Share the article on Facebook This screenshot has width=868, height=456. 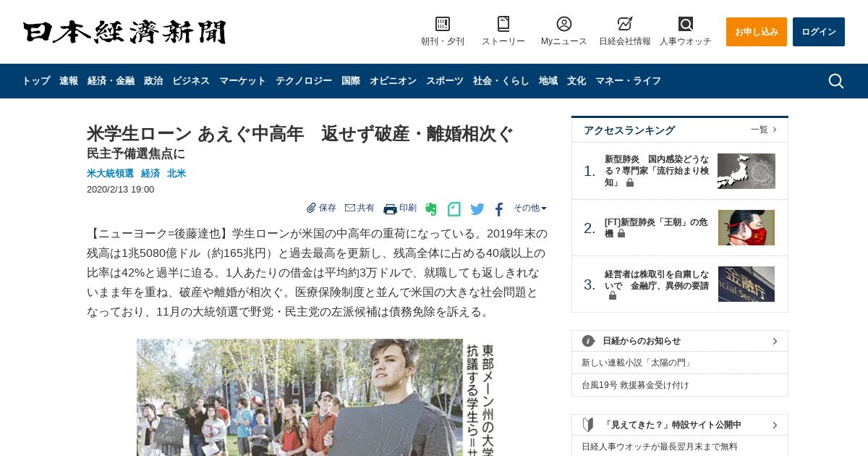[499, 209]
